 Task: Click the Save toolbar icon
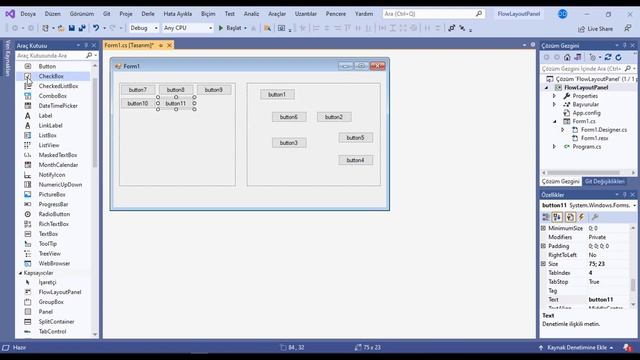click(x=71, y=28)
